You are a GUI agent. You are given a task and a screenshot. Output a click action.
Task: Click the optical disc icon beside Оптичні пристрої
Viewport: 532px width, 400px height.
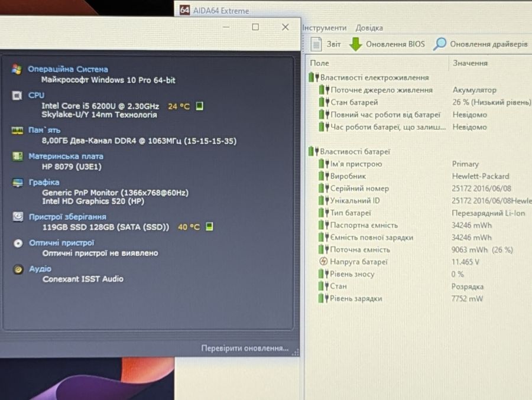[18, 243]
